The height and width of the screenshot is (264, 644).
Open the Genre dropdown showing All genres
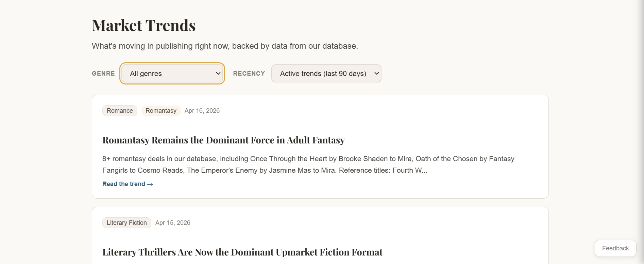172,74
